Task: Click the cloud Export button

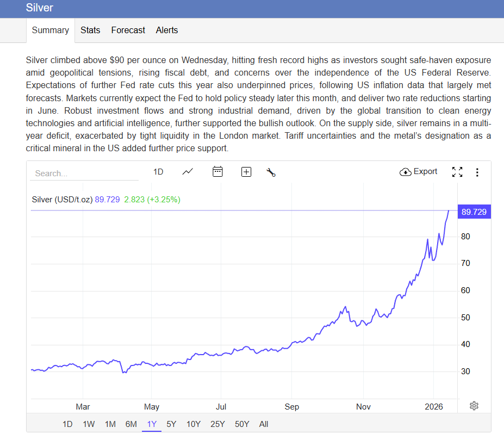Action: [418, 172]
